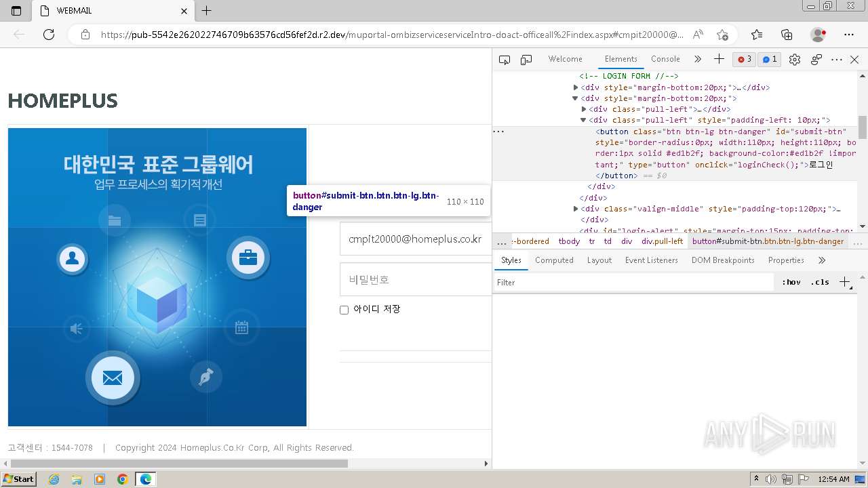The width and height of the screenshot is (868, 488).
Task: Select div.pull-left in the breadcrumb
Action: tap(662, 241)
